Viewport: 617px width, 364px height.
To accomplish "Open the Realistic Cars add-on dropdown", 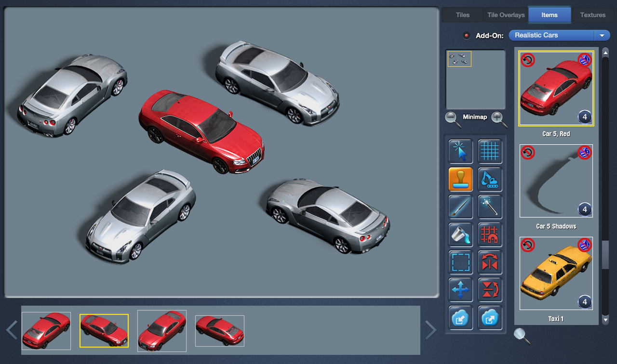I will 559,35.
